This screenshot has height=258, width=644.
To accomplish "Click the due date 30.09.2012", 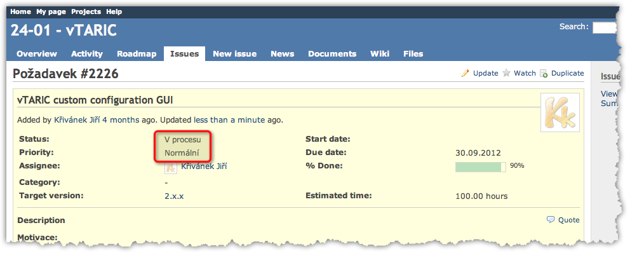I will point(478,153).
